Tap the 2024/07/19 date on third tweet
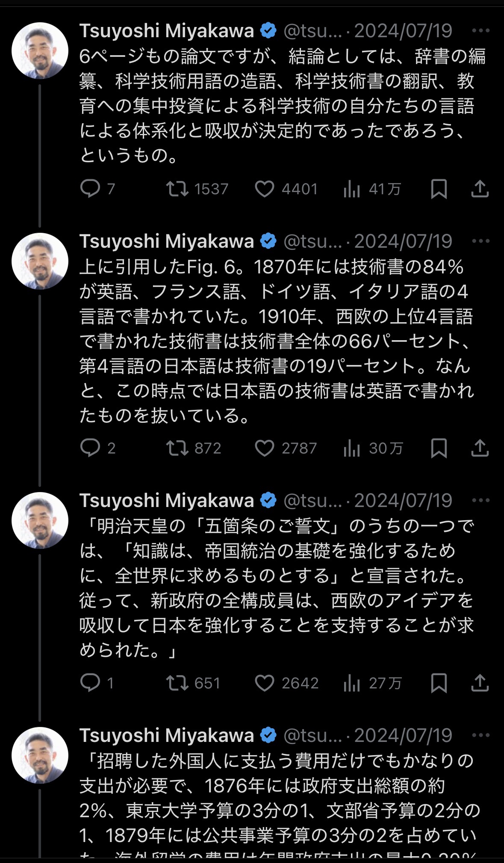The image size is (504, 863). (403, 500)
